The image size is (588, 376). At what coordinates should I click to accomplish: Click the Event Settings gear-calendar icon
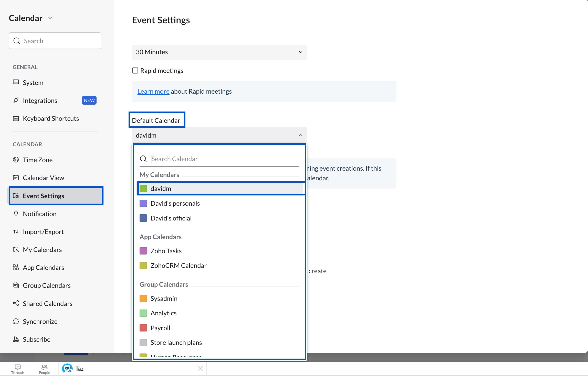click(x=16, y=196)
